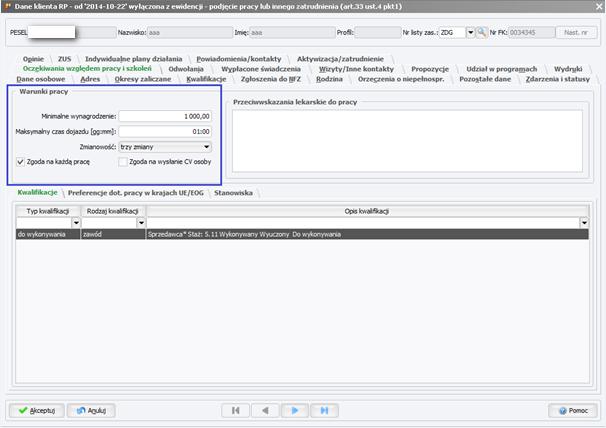Open Orzeczenia o niepełnospr. tab

(401, 79)
